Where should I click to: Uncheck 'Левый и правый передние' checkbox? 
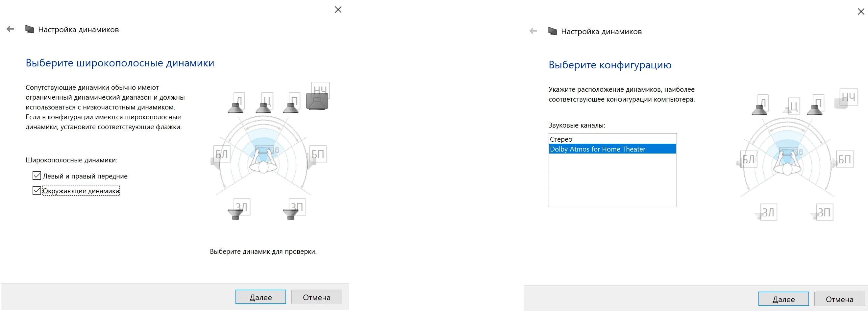click(37, 176)
